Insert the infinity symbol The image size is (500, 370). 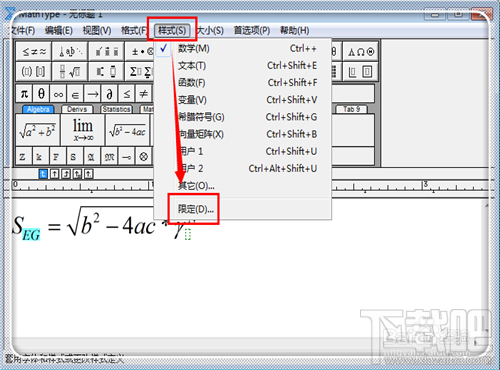pyautogui.click(x=59, y=94)
